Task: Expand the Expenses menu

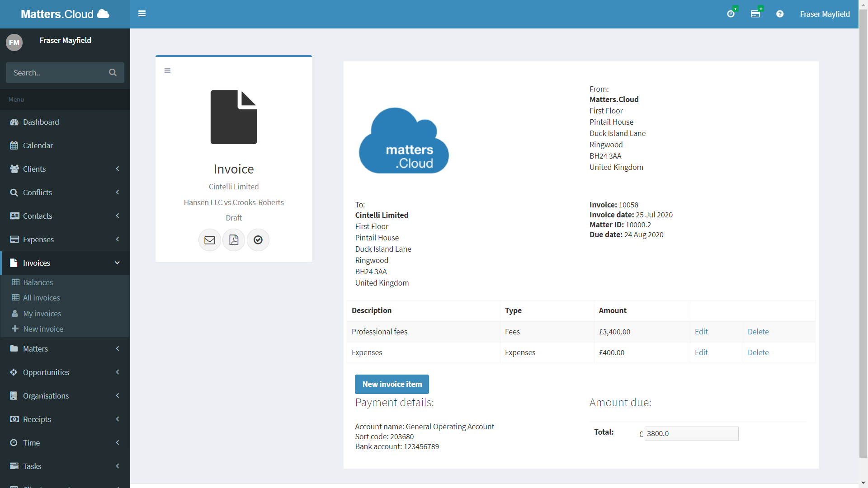Action: (x=65, y=239)
